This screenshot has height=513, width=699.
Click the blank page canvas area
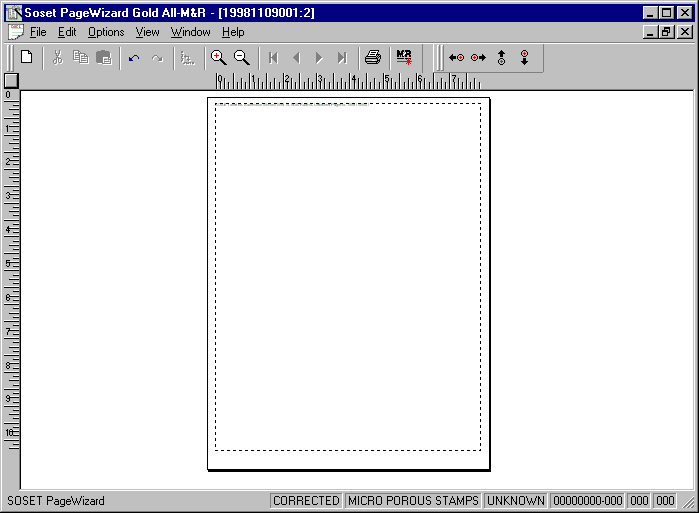[x=348, y=280]
